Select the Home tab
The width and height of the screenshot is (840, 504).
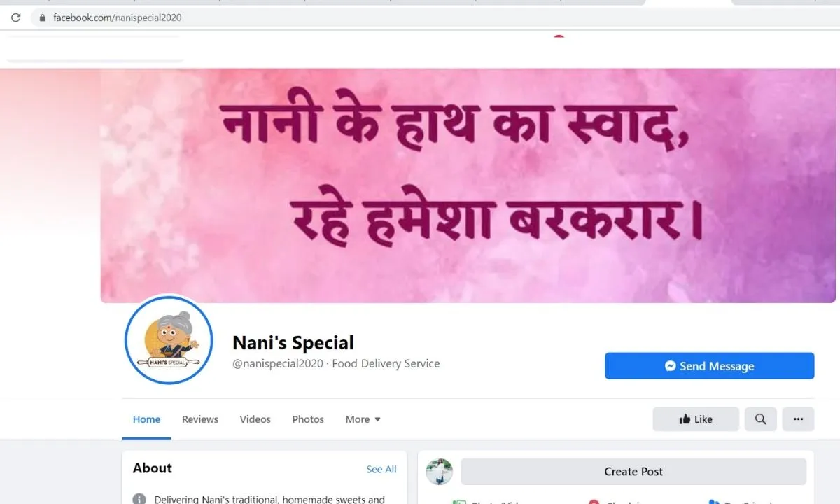click(x=146, y=419)
